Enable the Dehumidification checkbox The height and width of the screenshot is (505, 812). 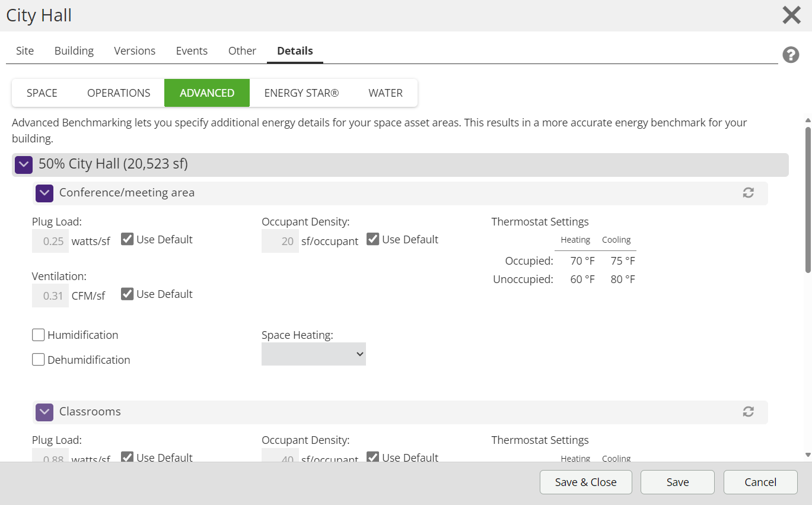coord(39,360)
